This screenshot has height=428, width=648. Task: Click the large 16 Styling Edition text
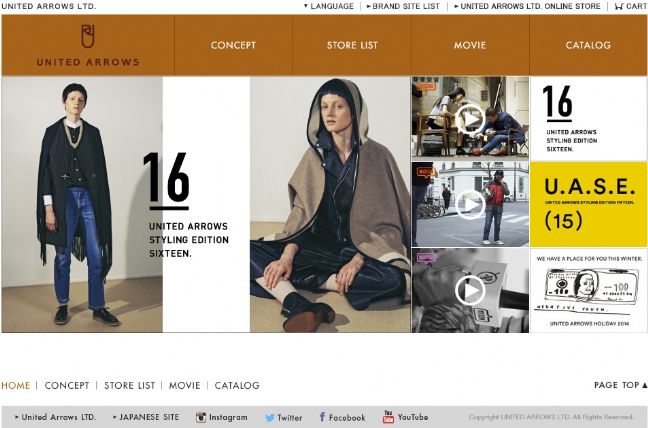click(x=186, y=205)
